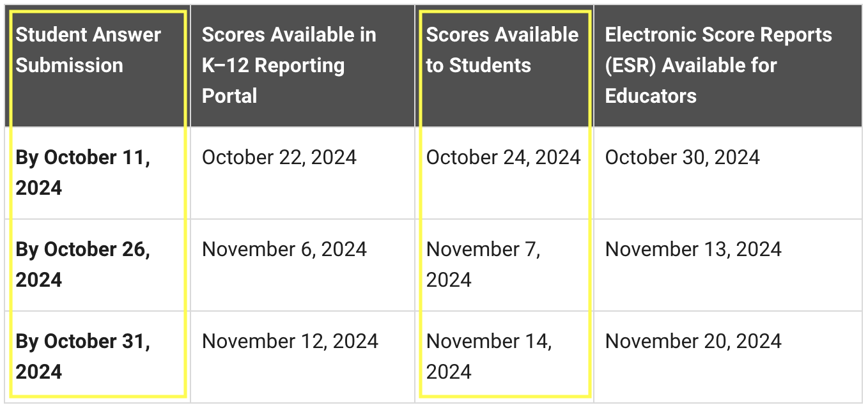Click the By October 31, 2024 cell
Screen dimensions: 868x410
coord(83,356)
